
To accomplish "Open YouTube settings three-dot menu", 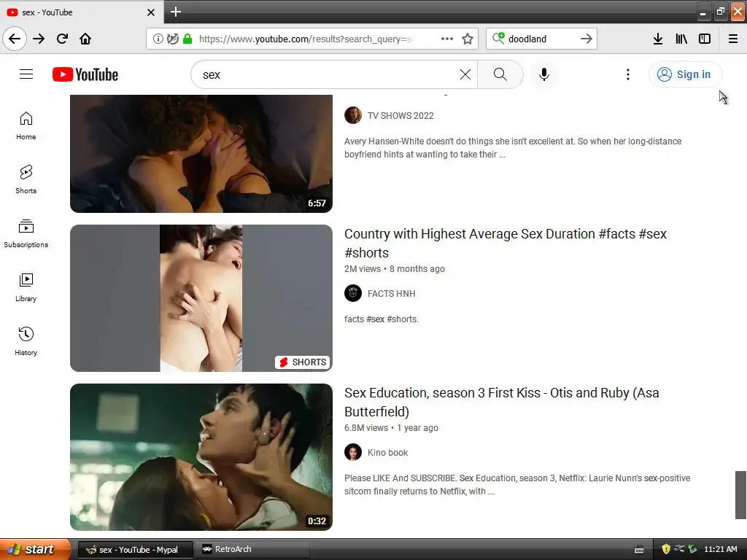I will pyautogui.click(x=628, y=74).
